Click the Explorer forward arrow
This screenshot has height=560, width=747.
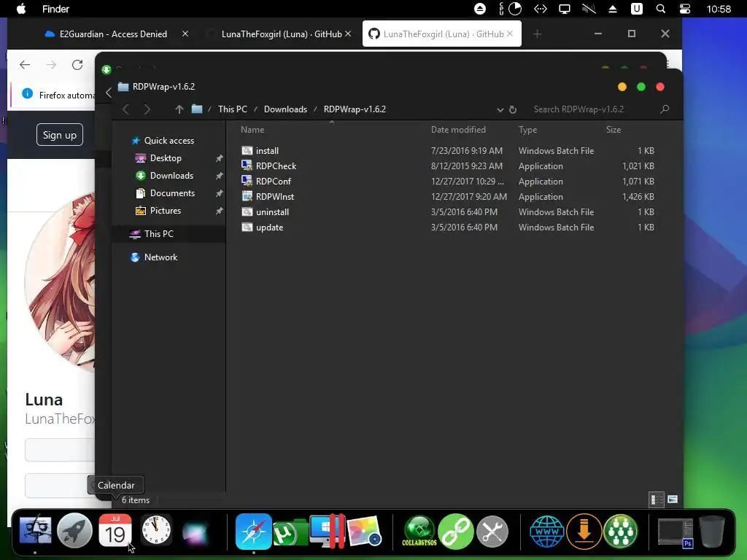coord(147,109)
